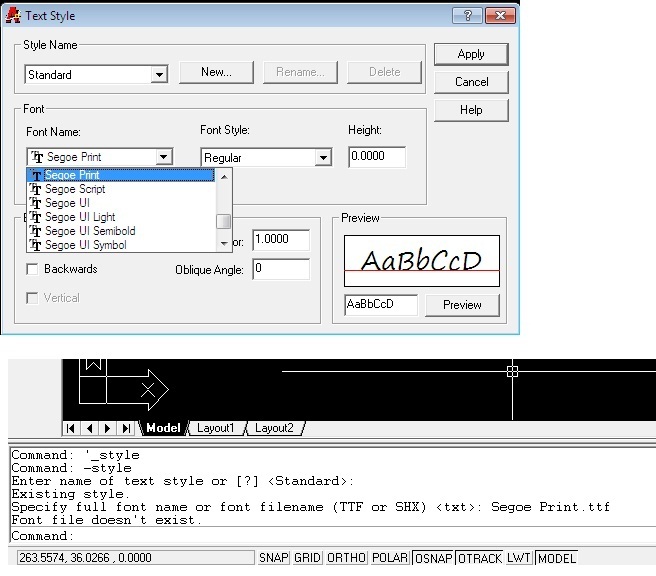This screenshot has width=656, height=576.
Task: Toggle OTRACK in status bar
Action: pyautogui.click(x=479, y=558)
